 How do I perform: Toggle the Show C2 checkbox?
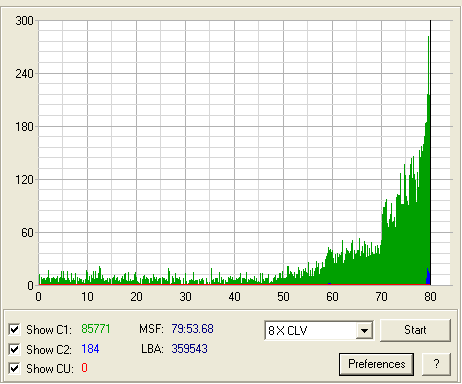tap(14, 349)
